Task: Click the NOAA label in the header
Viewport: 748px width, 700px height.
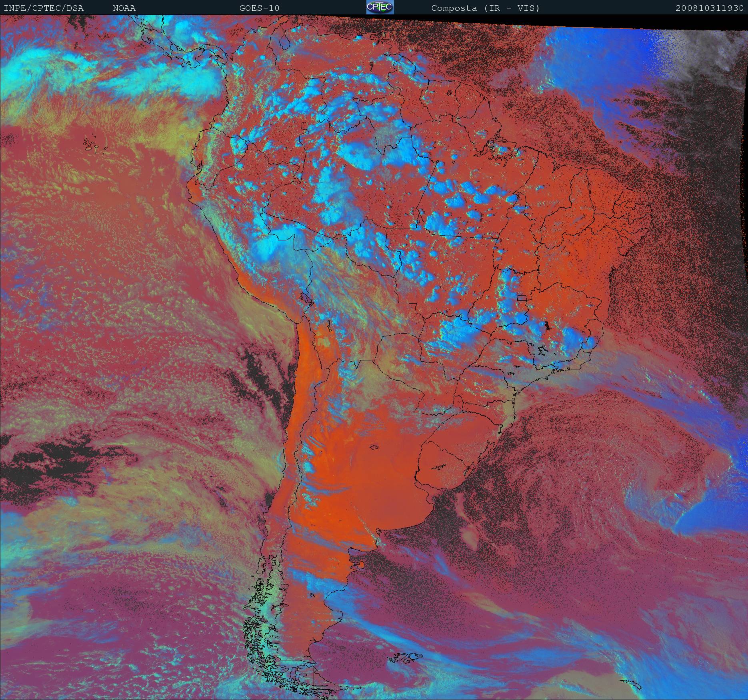Action: click(x=124, y=8)
